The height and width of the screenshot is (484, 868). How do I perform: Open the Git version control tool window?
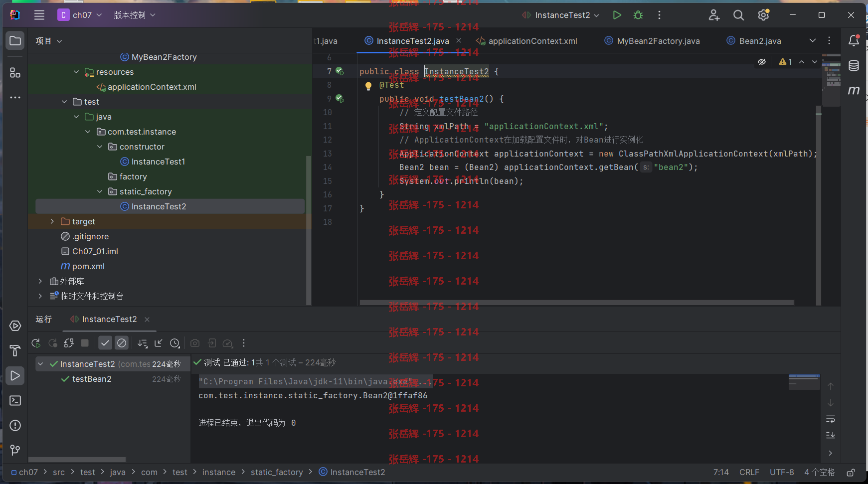pyautogui.click(x=15, y=450)
